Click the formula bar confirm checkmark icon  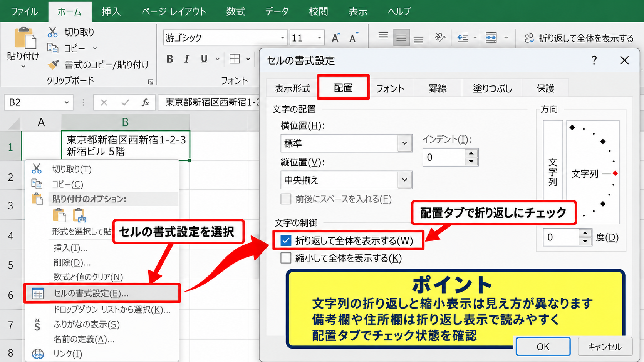(125, 102)
